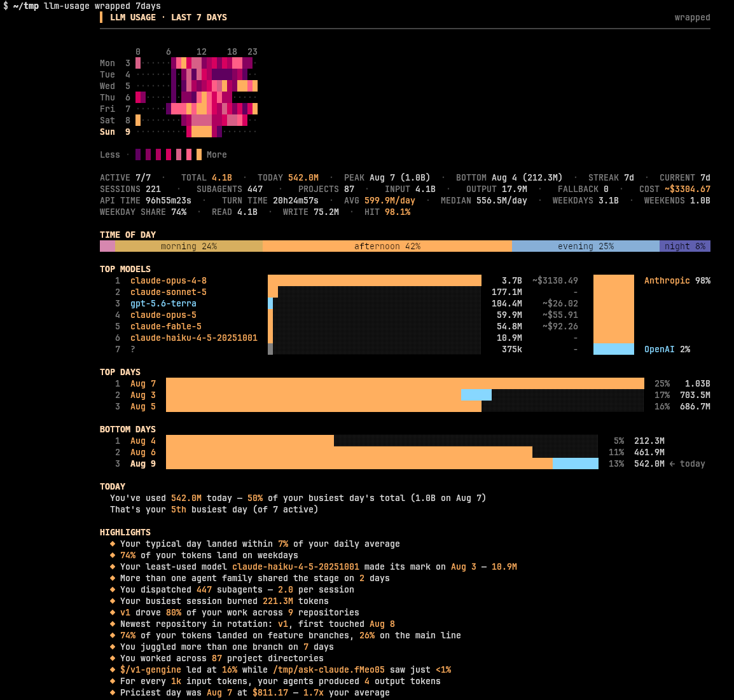734x700 pixels.
Task: Click the "$811.17" priciest day amount
Action: [270, 692]
